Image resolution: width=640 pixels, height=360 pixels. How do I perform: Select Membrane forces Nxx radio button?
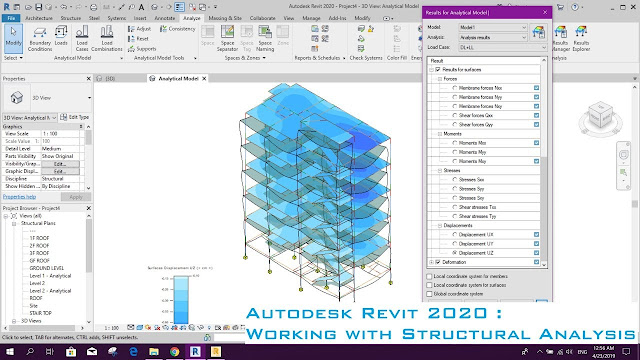pos(455,88)
